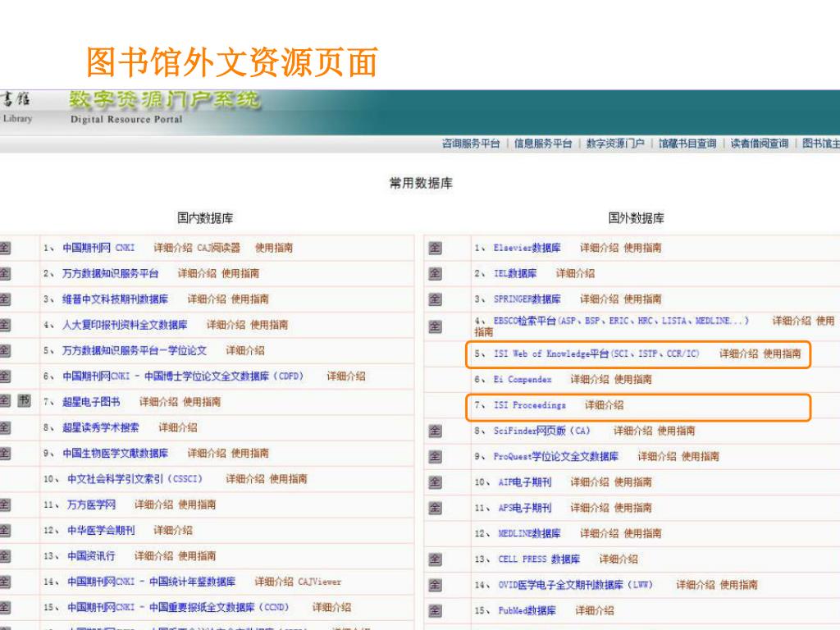Screen dimensions: 840x630
Task: Open the 万方数据知识服务平台-学位论文 link
Action: click(x=135, y=350)
